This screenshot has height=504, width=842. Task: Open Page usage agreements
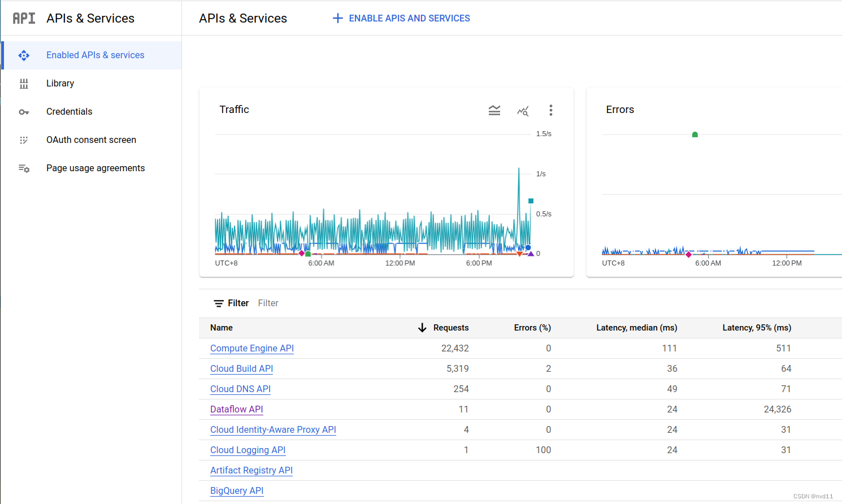coord(91,168)
